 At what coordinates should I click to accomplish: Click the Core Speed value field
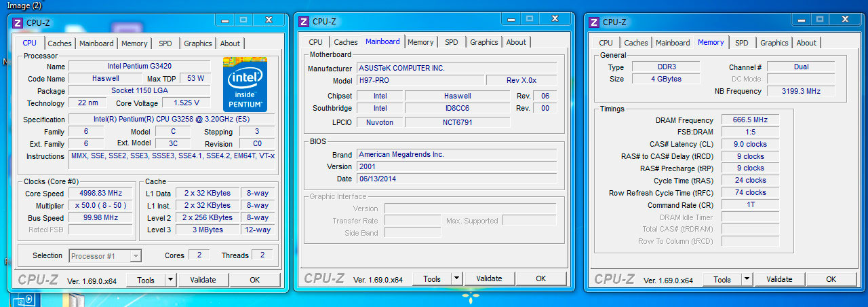pos(102,194)
